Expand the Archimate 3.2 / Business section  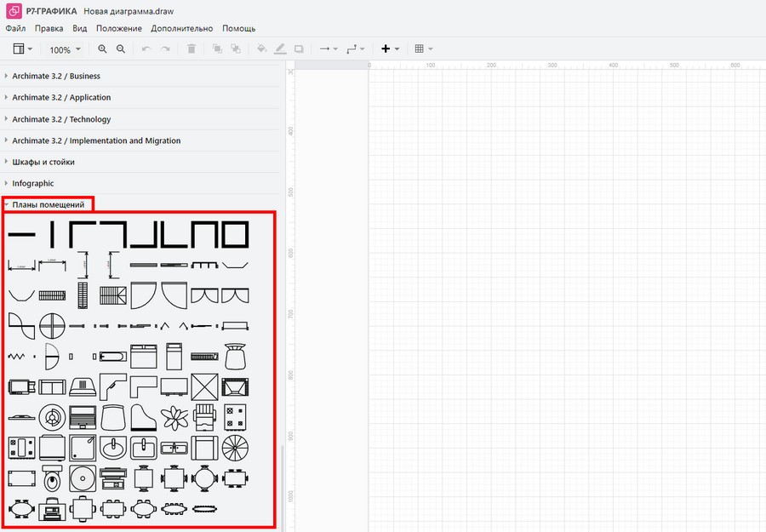56,77
